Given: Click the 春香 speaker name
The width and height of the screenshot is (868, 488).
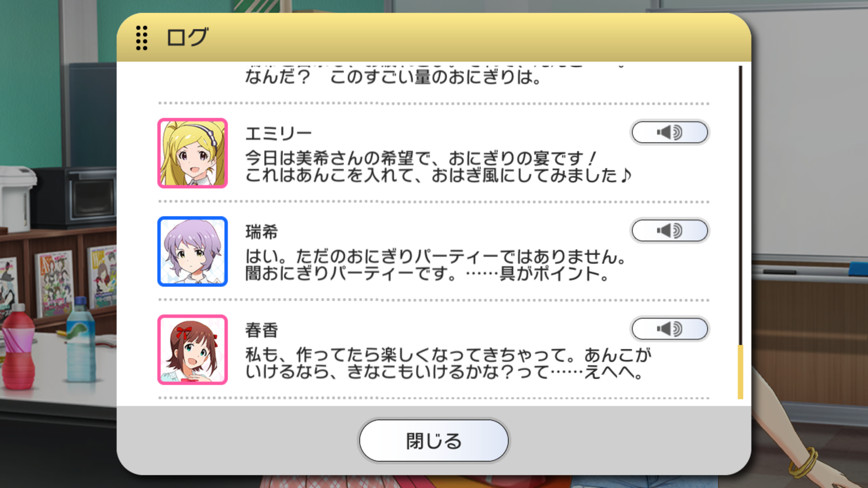Looking at the screenshot, I should [262, 330].
